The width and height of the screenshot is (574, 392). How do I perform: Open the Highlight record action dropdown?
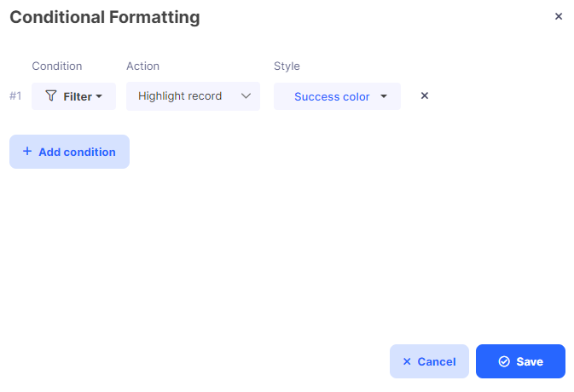tap(193, 96)
